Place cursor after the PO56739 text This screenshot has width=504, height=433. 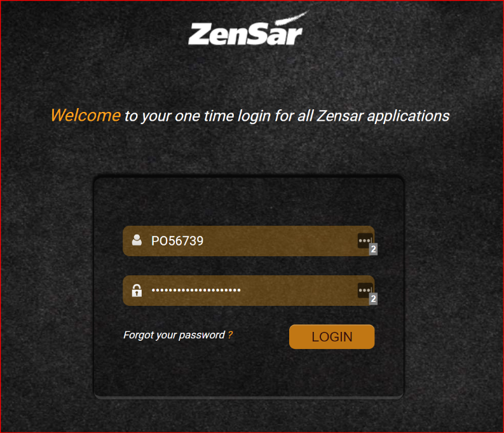(205, 241)
